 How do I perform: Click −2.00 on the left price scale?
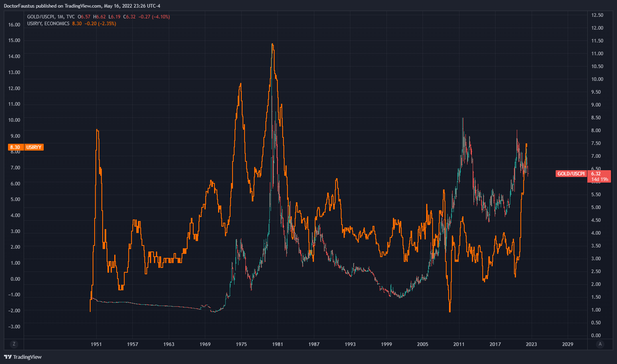tap(14, 311)
